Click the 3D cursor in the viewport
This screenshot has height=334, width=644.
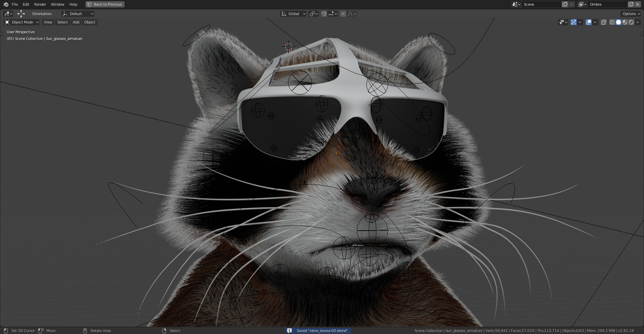(289, 47)
